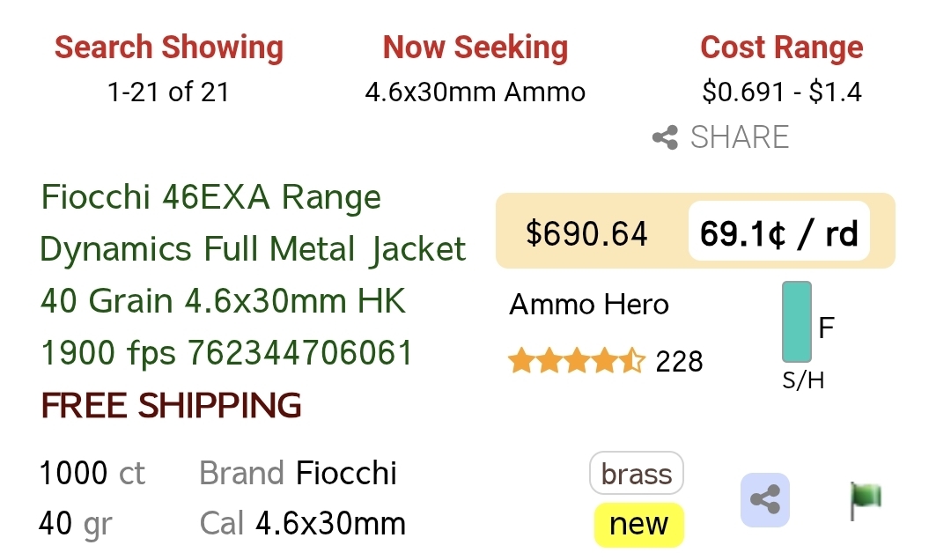Screen dimensions: 951x560
Task: Click the SHARE icon under Cost Range
Action: tap(666, 137)
